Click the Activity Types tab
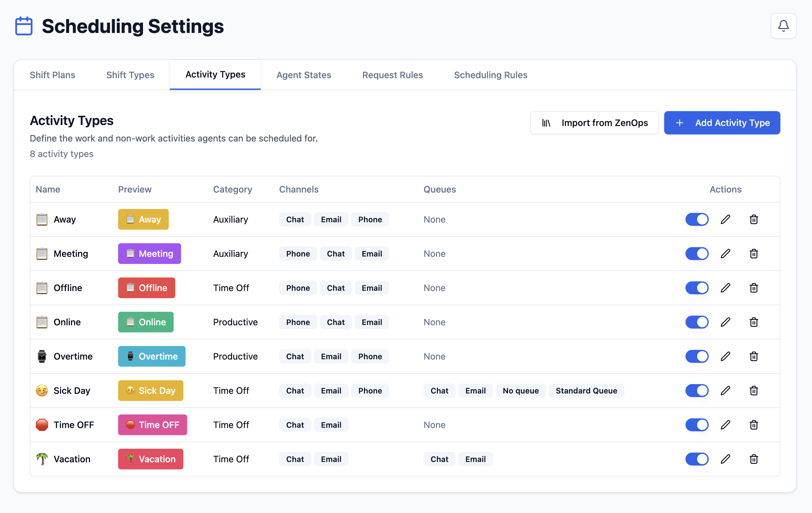 (215, 75)
